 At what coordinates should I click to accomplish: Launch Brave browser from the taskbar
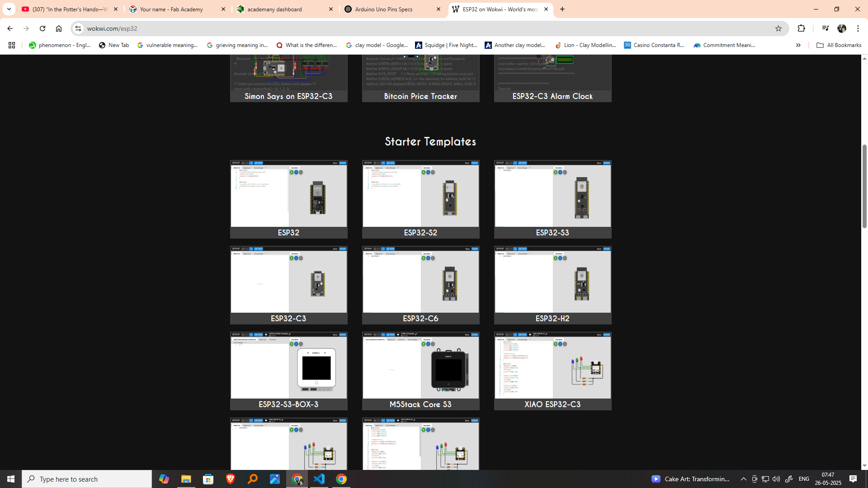coord(230,479)
